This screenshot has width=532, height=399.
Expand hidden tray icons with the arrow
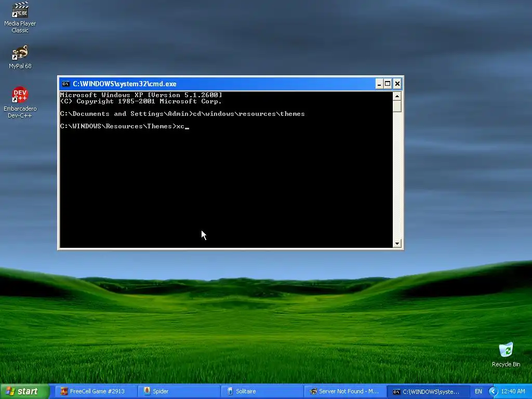coord(493,392)
